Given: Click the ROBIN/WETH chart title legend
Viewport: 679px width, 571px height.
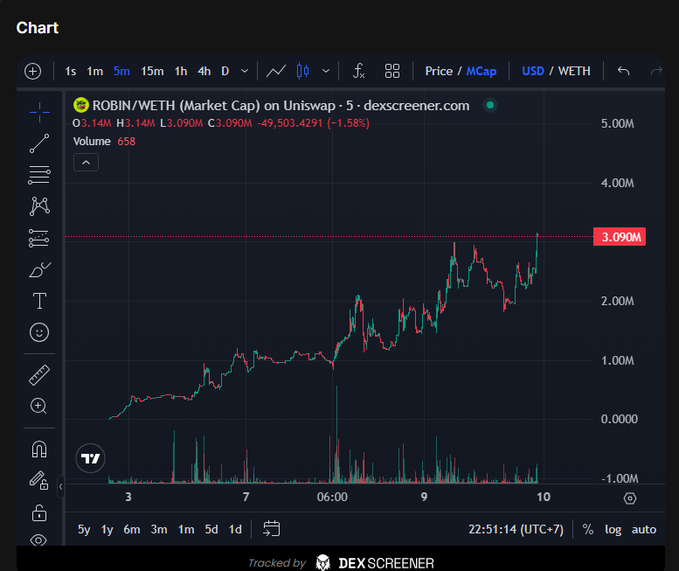Looking at the screenshot, I should 281,105.
